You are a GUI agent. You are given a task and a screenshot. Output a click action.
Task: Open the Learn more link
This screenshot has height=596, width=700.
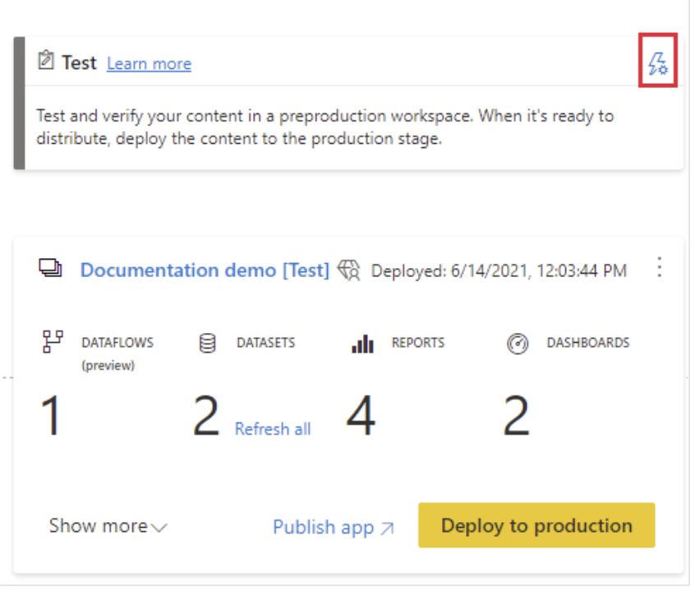pos(149,64)
